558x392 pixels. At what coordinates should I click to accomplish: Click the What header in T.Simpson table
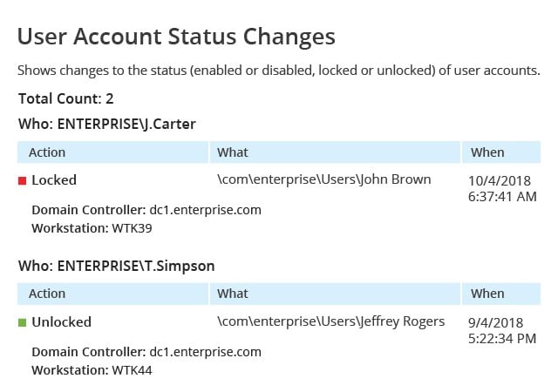[x=335, y=294]
